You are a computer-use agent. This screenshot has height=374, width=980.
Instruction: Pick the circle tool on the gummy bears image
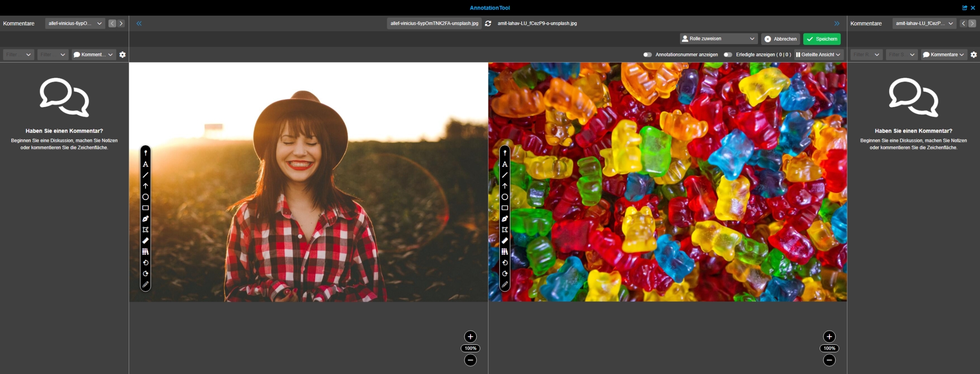505,197
